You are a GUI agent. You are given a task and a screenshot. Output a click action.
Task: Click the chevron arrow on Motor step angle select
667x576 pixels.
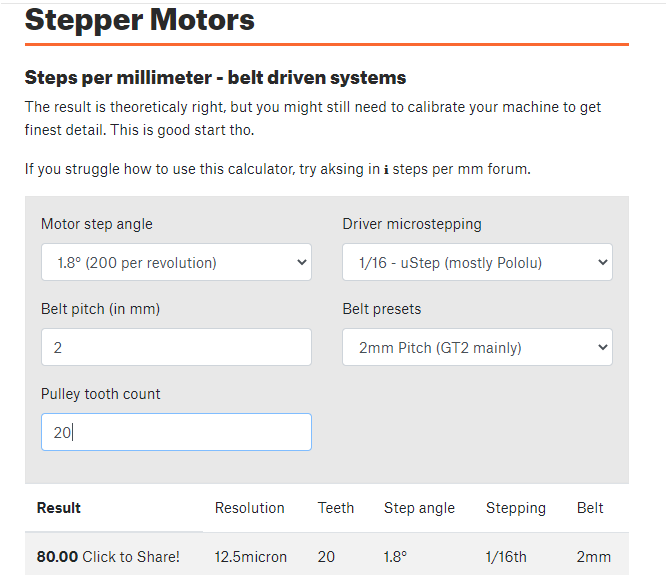point(302,262)
